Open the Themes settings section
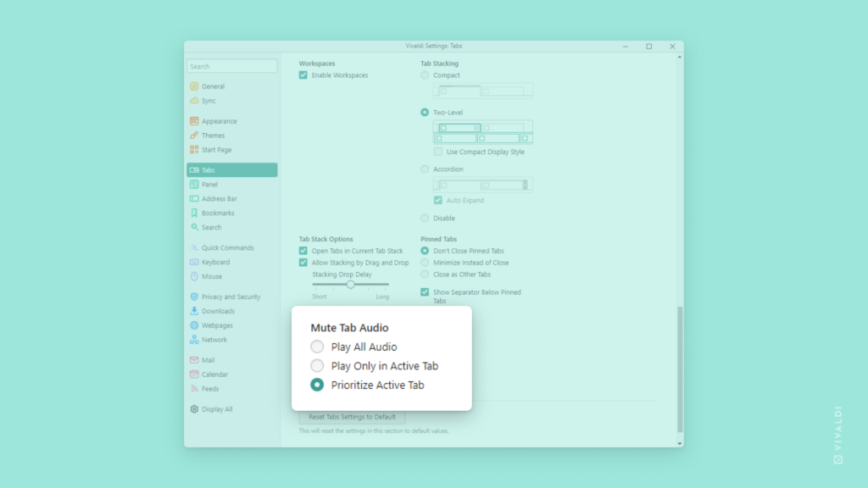This screenshot has height=488, width=868. [232, 136]
